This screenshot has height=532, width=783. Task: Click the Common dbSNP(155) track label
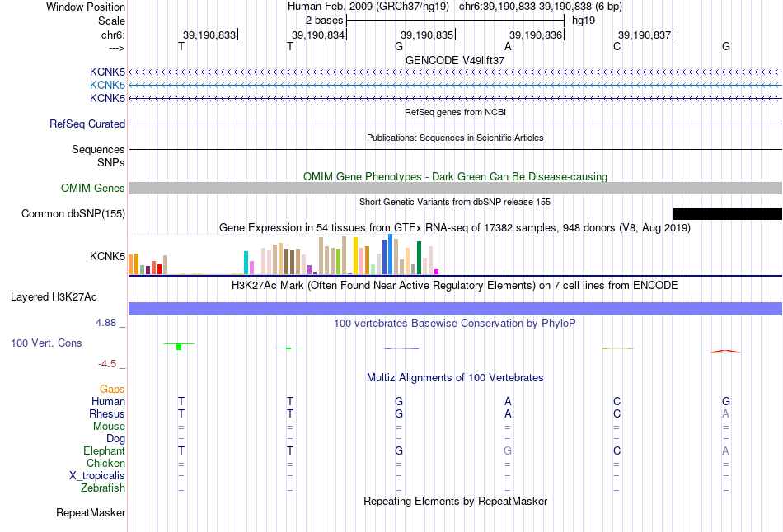[73, 213]
